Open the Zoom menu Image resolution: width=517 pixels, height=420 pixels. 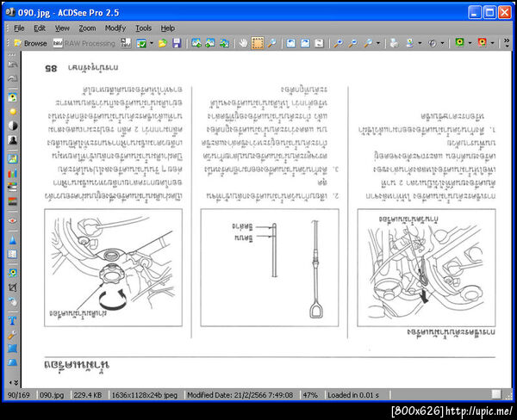pos(87,28)
